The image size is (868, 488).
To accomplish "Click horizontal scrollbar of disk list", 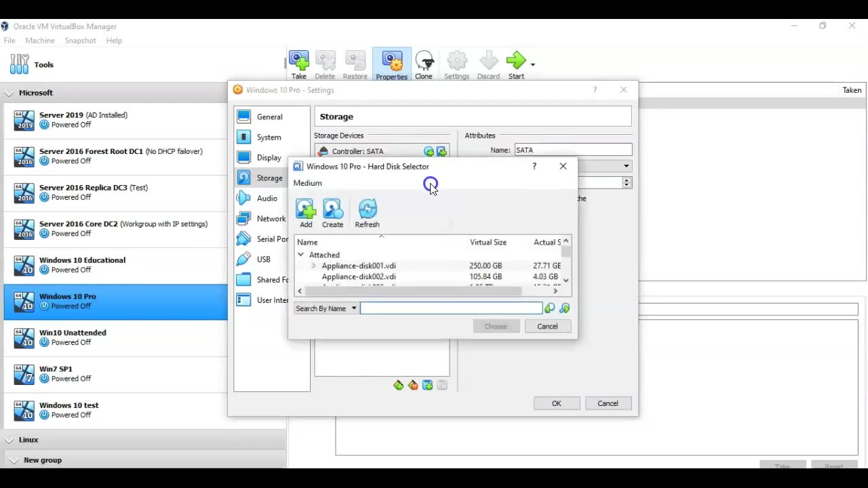I will coord(413,291).
